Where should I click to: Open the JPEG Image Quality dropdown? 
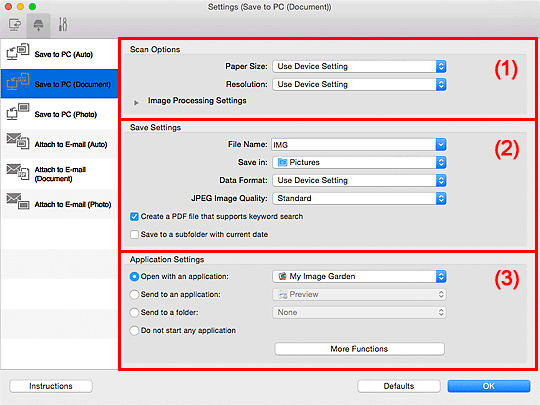359,198
